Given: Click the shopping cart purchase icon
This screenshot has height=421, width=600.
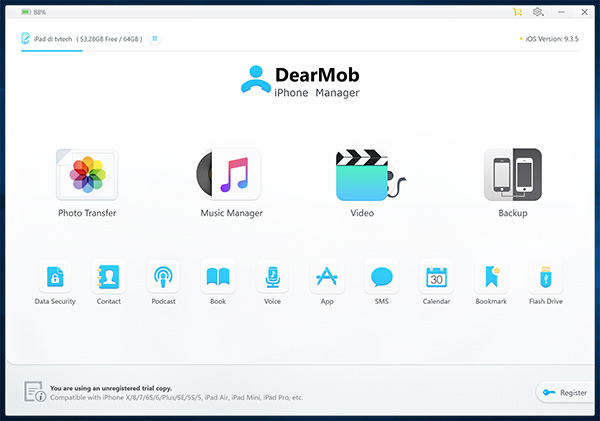Looking at the screenshot, I should 517,12.
